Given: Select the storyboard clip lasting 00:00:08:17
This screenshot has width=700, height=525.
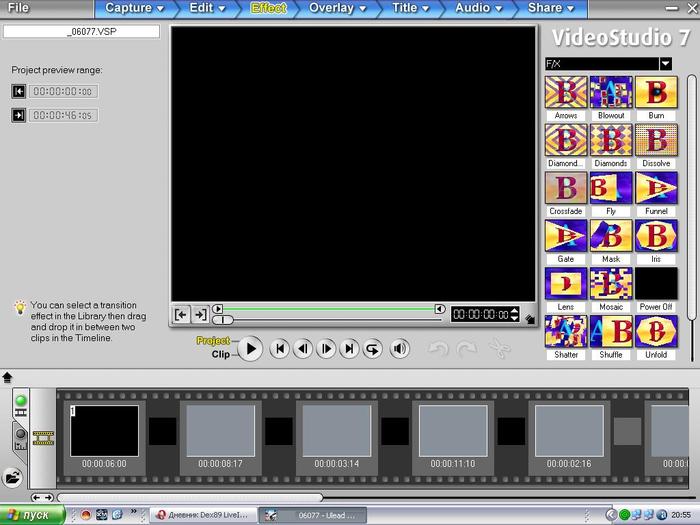Looking at the screenshot, I should [x=221, y=431].
